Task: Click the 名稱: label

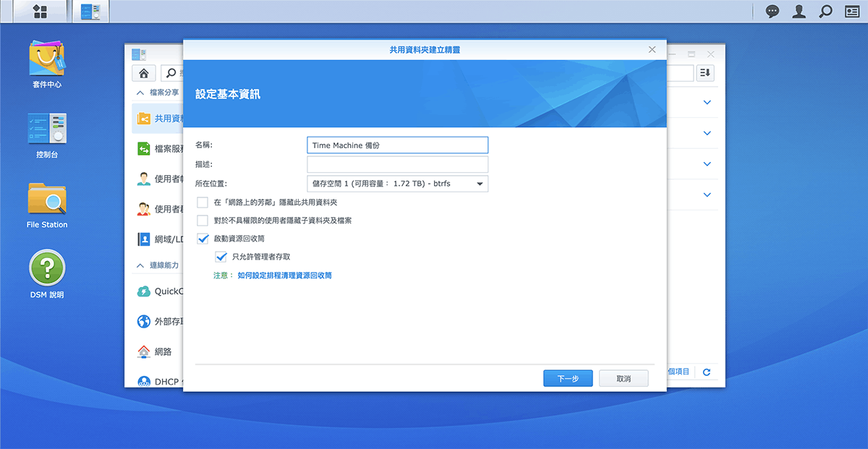Action: point(204,145)
